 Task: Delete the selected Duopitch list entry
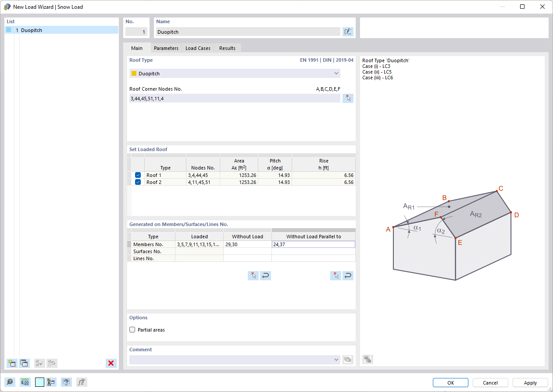point(111,363)
